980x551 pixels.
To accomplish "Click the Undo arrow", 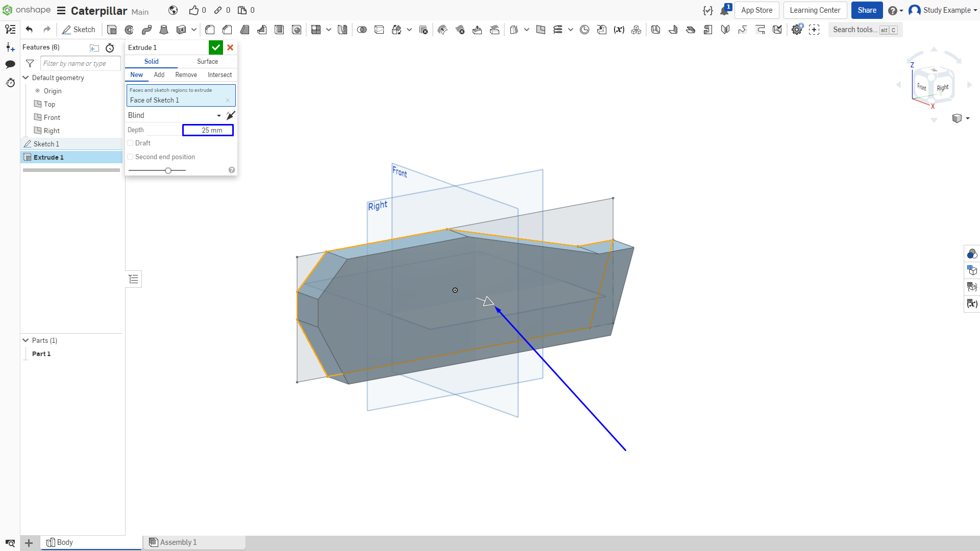I will coord(29,30).
